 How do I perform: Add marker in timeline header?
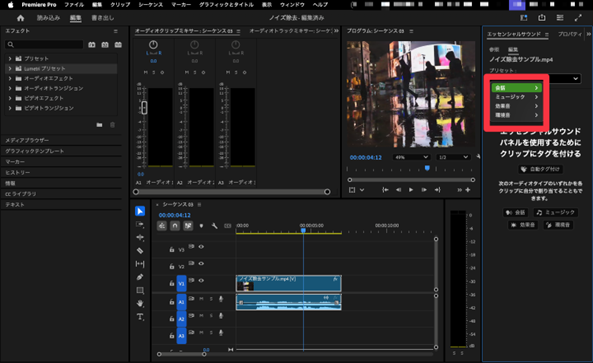(201, 226)
